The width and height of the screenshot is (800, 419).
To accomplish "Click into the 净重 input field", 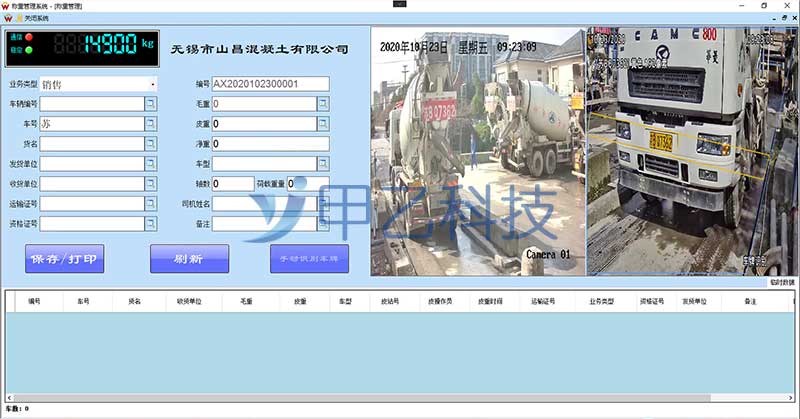I will click(270, 144).
